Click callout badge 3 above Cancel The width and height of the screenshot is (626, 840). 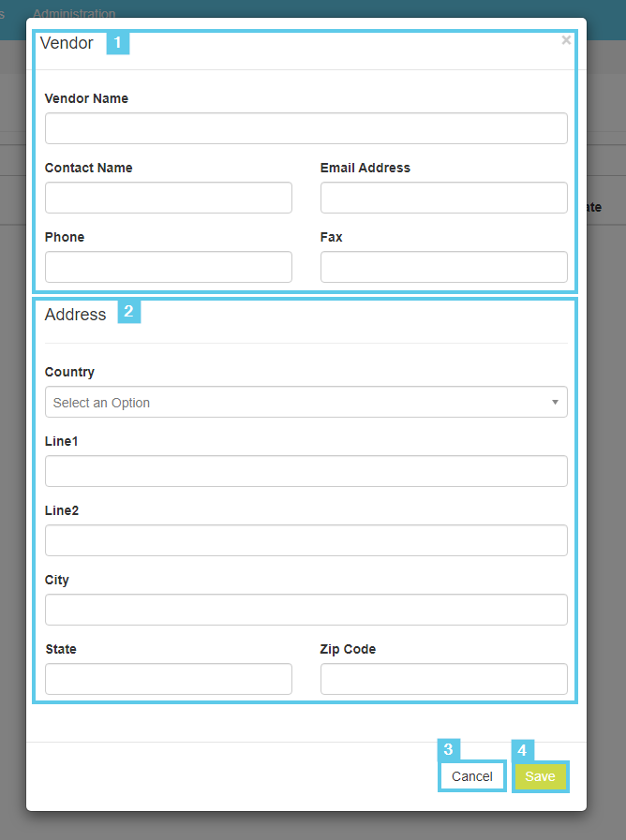point(449,749)
